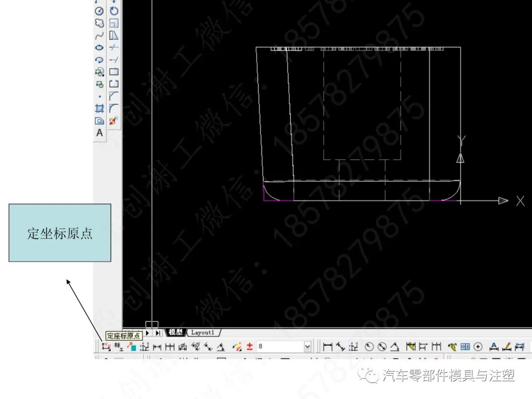Switch to the 模型 tab
The height and width of the screenshot is (399, 532).
(x=175, y=332)
